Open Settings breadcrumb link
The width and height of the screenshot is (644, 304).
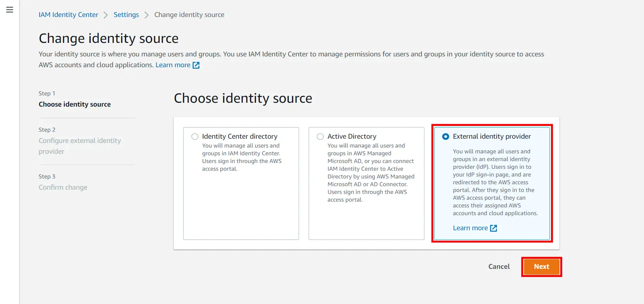pos(126,15)
